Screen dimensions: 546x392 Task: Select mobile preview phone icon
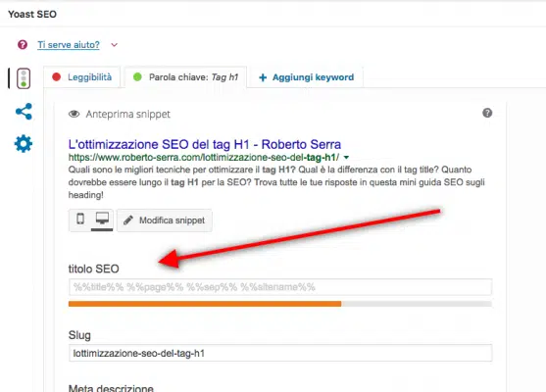point(80,219)
